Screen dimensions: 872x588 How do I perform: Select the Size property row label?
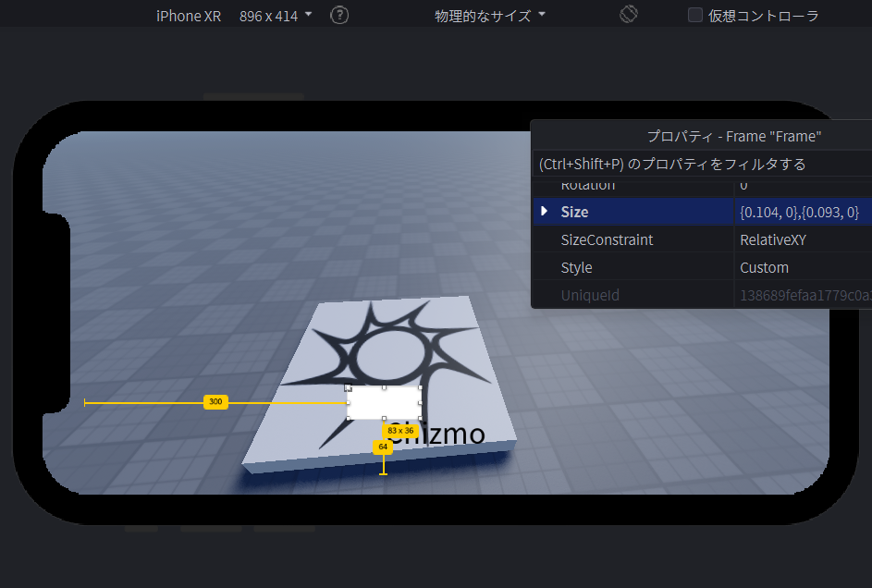coord(574,212)
